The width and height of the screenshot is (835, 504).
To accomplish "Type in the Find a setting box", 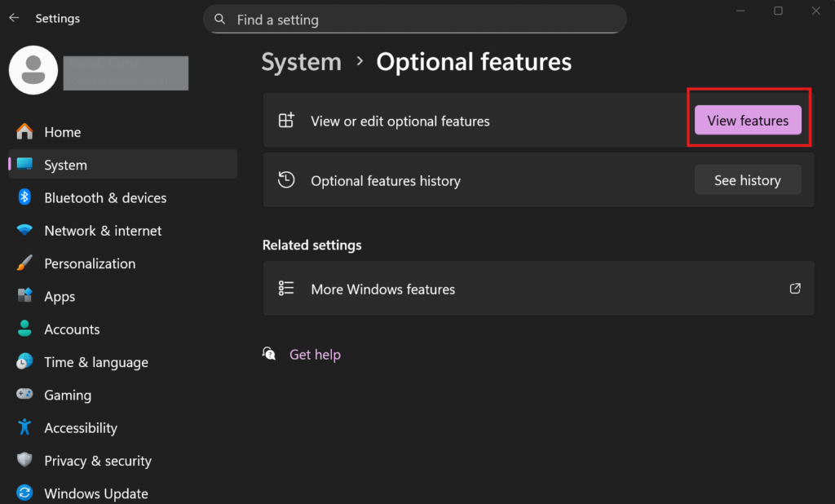I will (x=424, y=20).
